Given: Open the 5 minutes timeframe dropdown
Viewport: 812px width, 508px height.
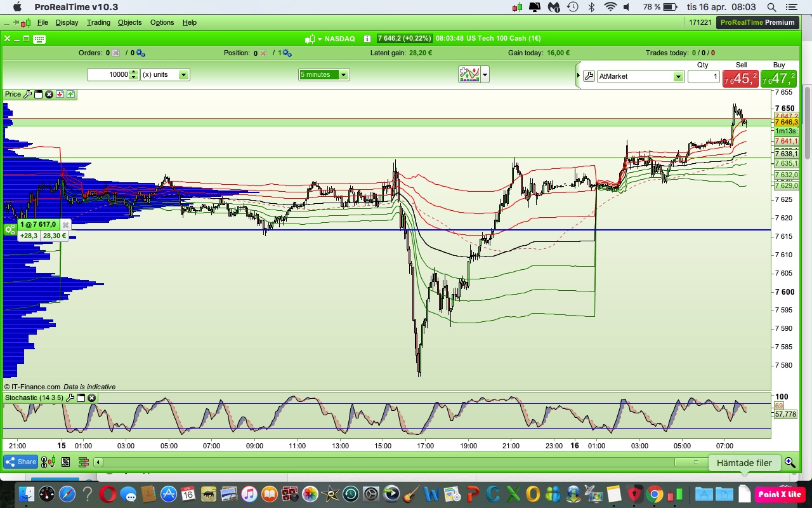Looking at the screenshot, I should tap(324, 75).
